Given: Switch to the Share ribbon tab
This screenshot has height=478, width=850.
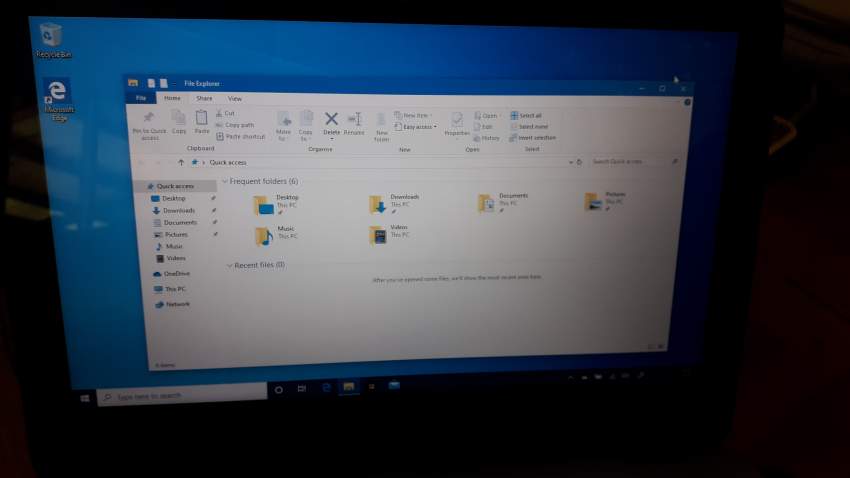Looking at the screenshot, I should [204, 99].
